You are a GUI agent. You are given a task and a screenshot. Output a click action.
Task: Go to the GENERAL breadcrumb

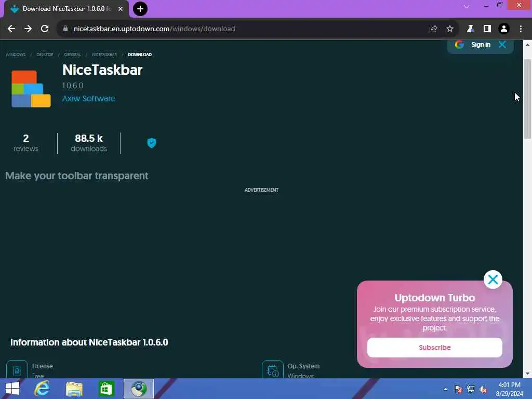tap(73, 55)
